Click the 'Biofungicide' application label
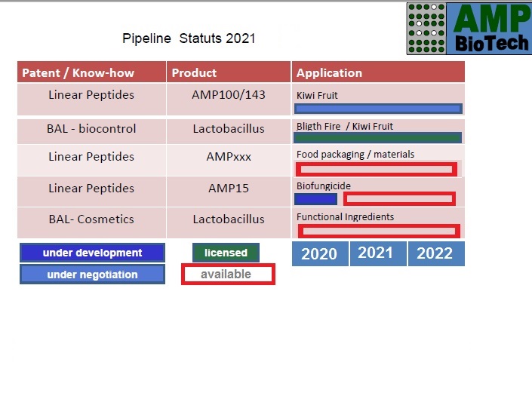 (x=323, y=186)
